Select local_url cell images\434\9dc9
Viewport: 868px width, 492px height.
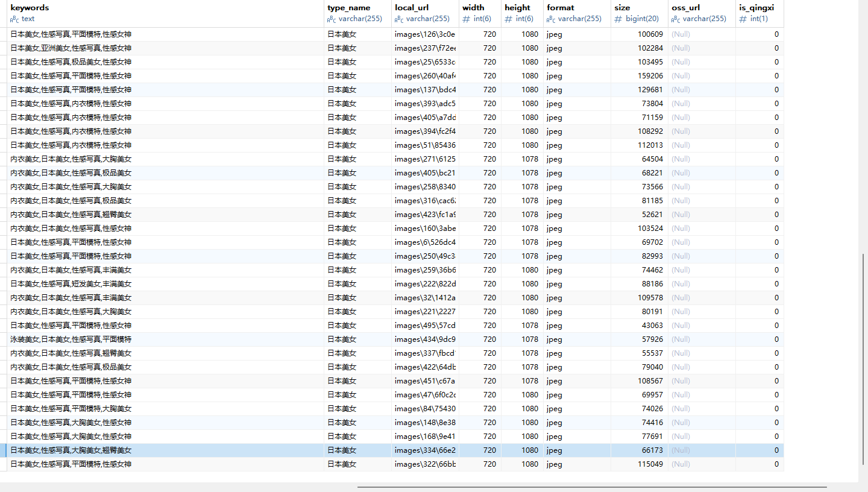click(426, 339)
